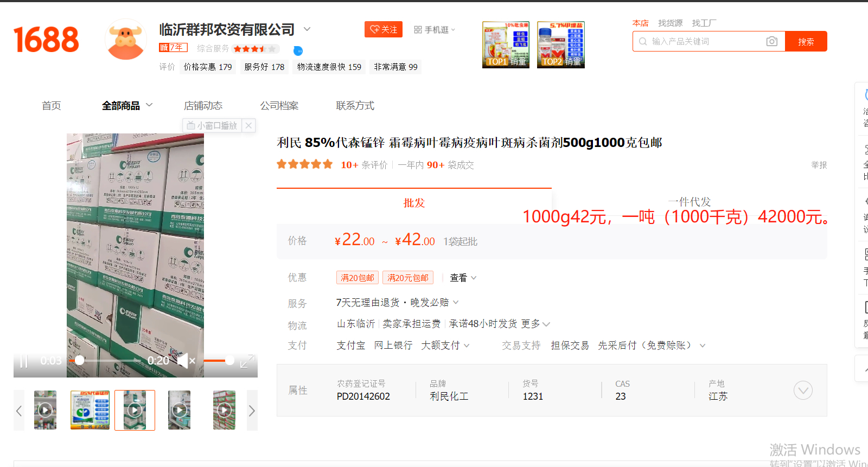
Task: Open TOP1 销量 product thumbnail
Action: point(506,44)
